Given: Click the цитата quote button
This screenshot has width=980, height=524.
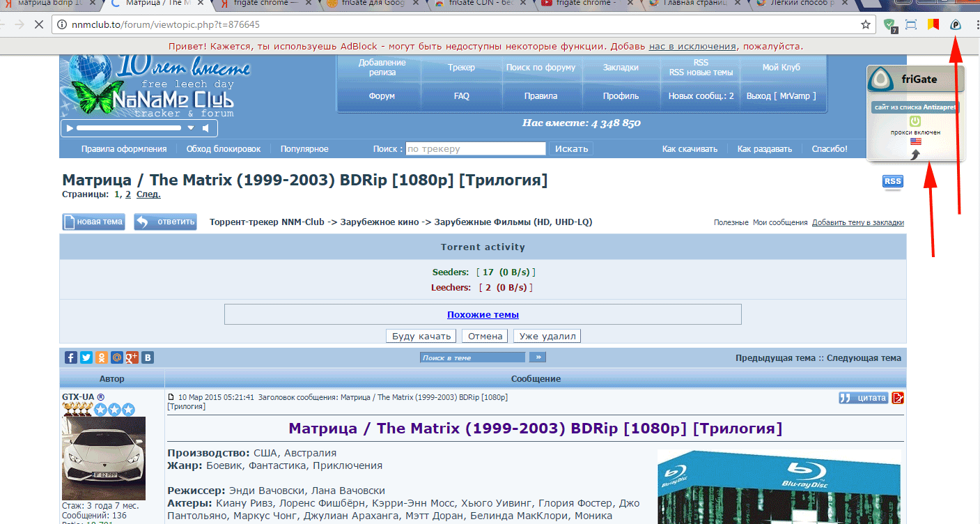Looking at the screenshot, I should coord(863,398).
